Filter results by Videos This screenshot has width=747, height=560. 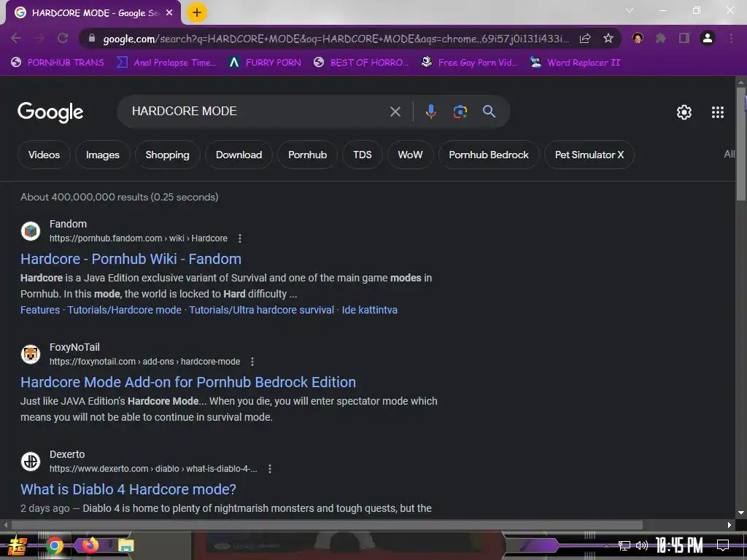[x=44, y=155]
